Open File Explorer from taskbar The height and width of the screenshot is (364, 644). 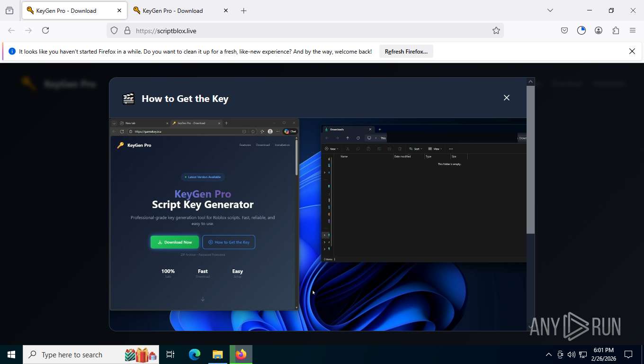click(218, 355)
